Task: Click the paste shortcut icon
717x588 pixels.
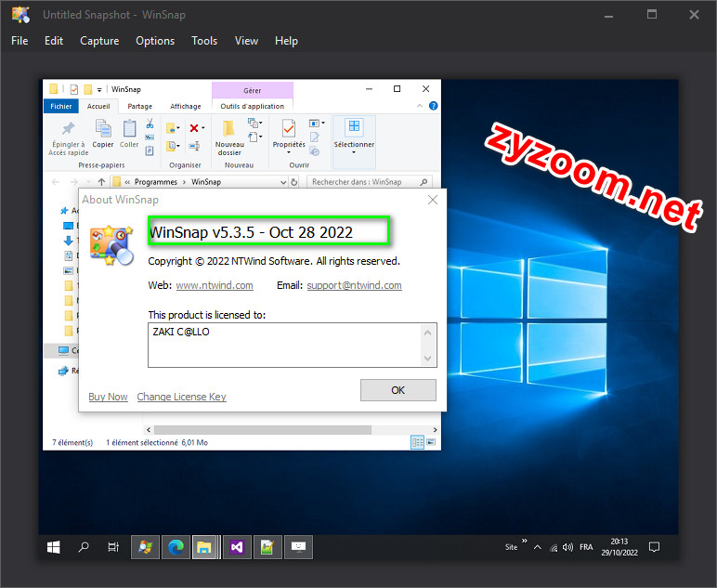Action: pyautogui.click(x=150, y=150)
